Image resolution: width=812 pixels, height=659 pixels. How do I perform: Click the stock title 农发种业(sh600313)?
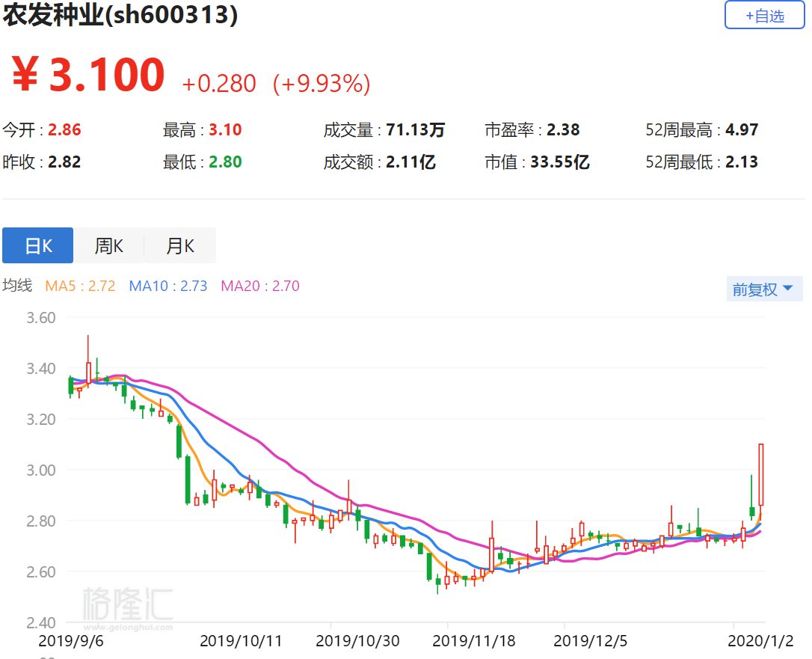tap(120, 15)
